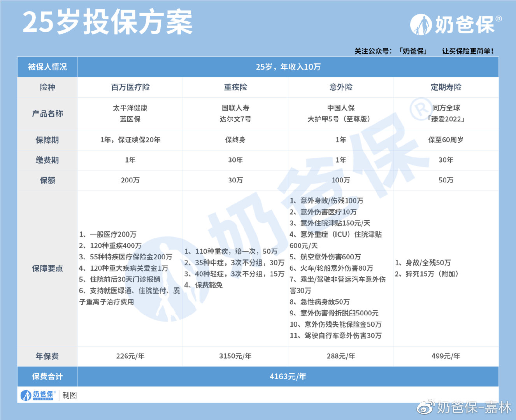The width and height of the screenshot is (516, 420).
Task: Select the premium 3150元/年
Action: [235, 356]
